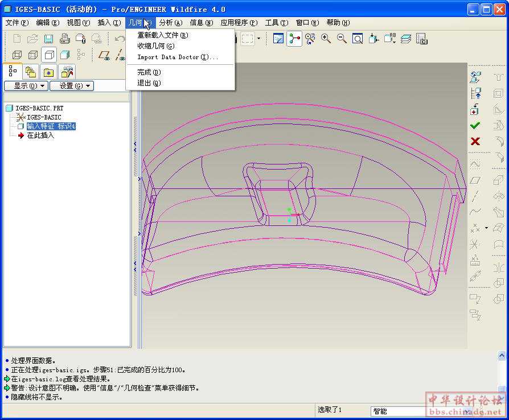Click the New file icon

tap(17, 39)
